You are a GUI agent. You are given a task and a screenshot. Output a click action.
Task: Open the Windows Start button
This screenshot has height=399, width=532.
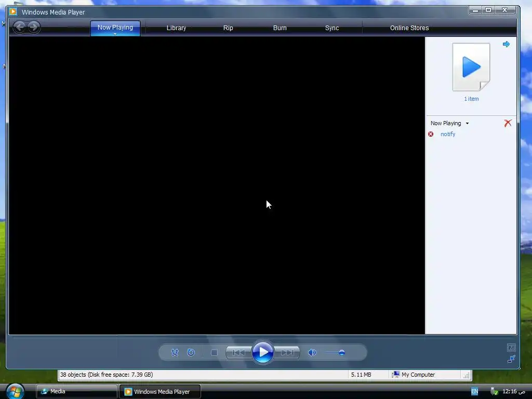(15, 391)
